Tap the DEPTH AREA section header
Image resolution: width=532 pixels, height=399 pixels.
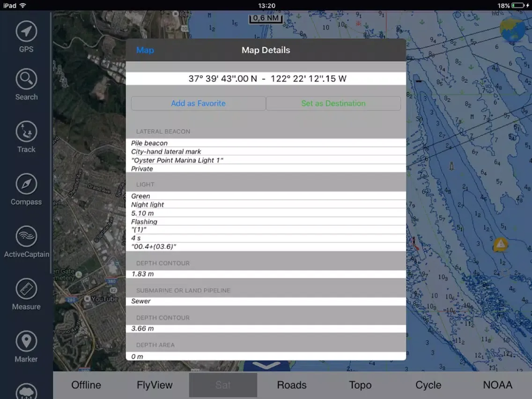coord(155,345)
